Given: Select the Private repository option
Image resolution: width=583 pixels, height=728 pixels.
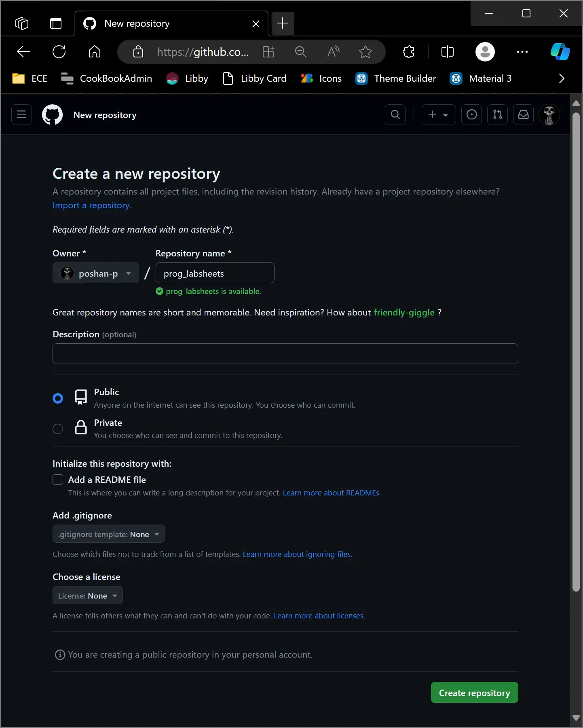Looking at the screenshot, I should click(x=58, y=429).
